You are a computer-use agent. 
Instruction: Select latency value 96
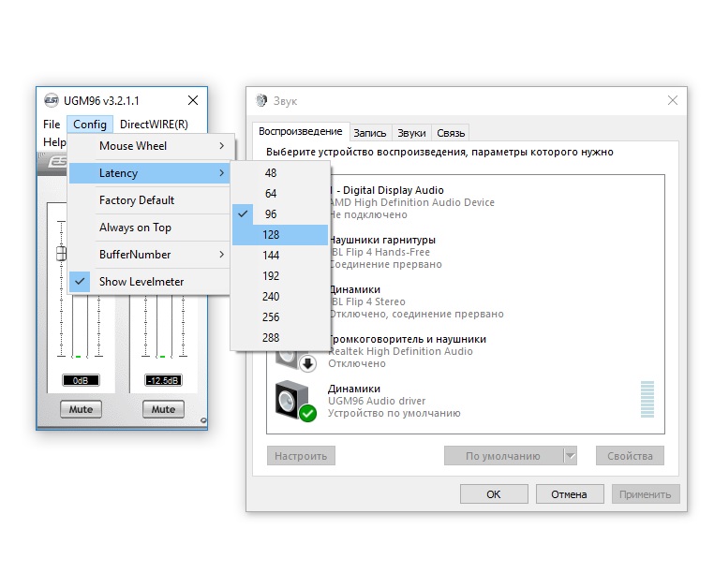tap(279, 213)
